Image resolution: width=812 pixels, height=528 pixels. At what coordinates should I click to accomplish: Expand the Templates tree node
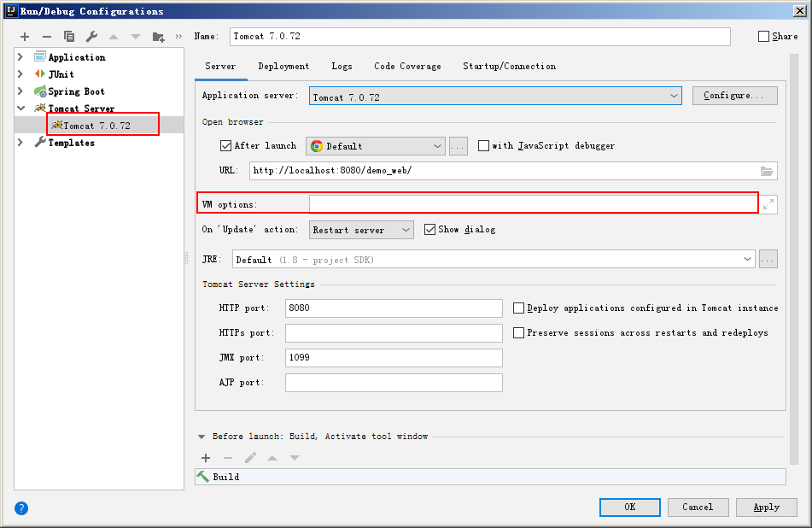[19, 143]
